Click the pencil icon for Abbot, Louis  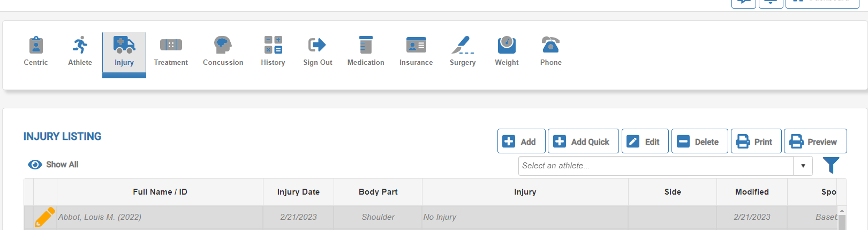point(44,217)
